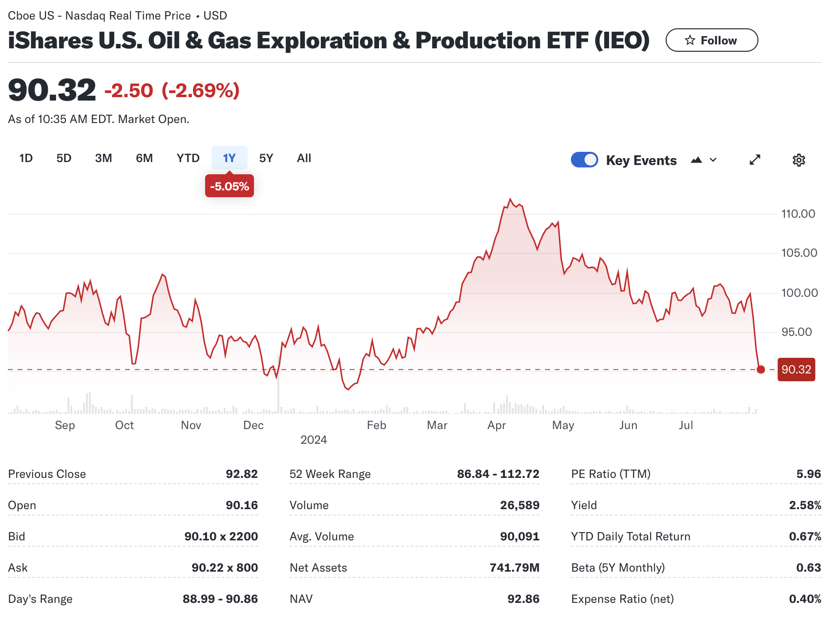Click the Expense Ratio (net) label

click(x=623, y=599)
